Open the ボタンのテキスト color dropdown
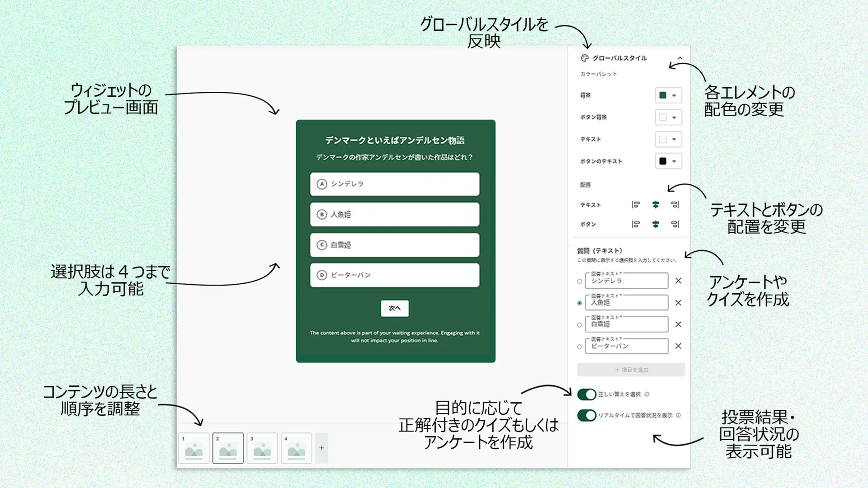 tap(674, 161)
